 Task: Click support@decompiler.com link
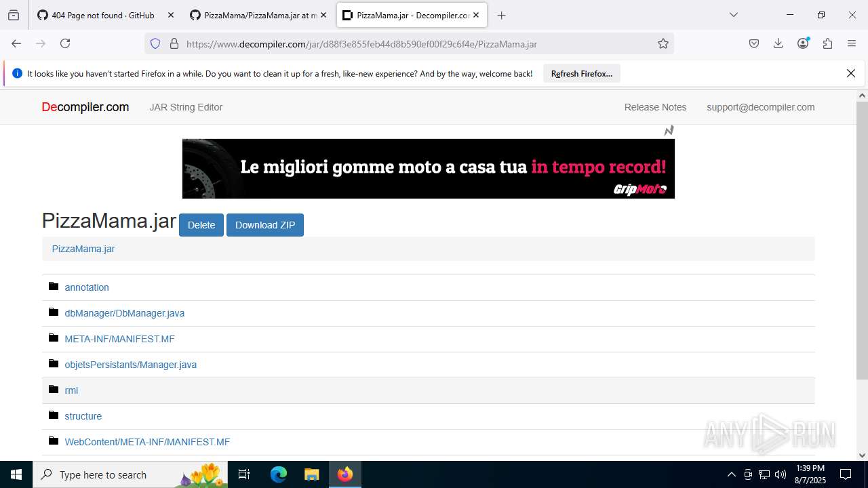coord(761,107)
